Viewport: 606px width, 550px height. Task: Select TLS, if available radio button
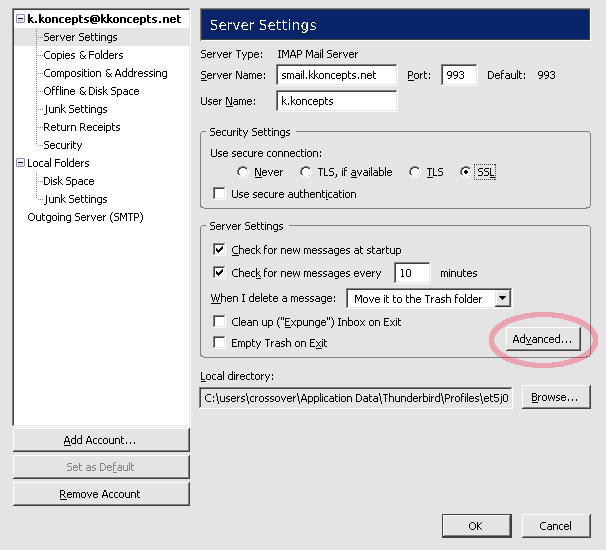(x=306, y=172)
